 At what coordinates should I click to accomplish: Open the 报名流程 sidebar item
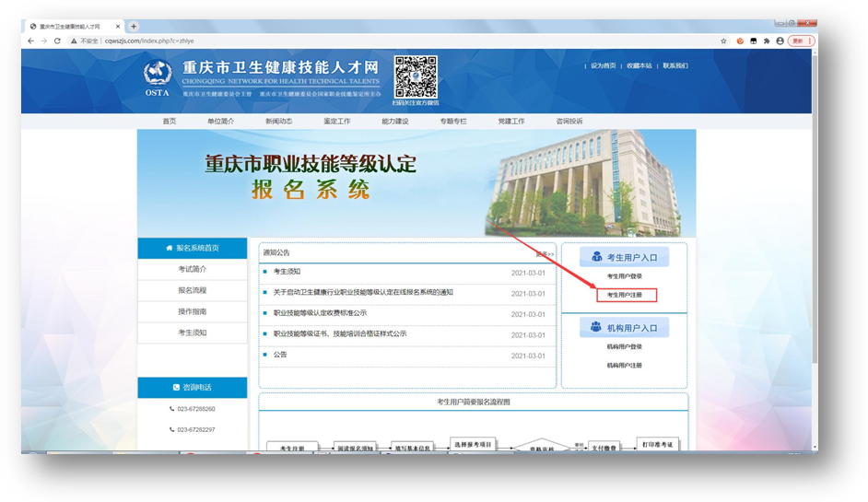(192, 290)
